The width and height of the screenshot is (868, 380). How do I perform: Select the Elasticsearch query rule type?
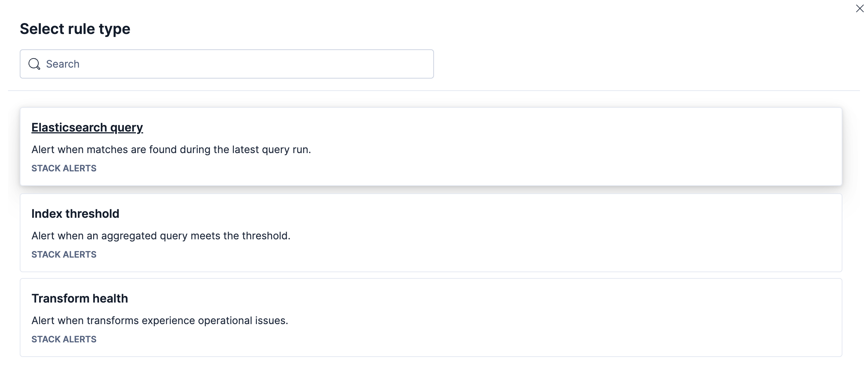click(87, 127)
